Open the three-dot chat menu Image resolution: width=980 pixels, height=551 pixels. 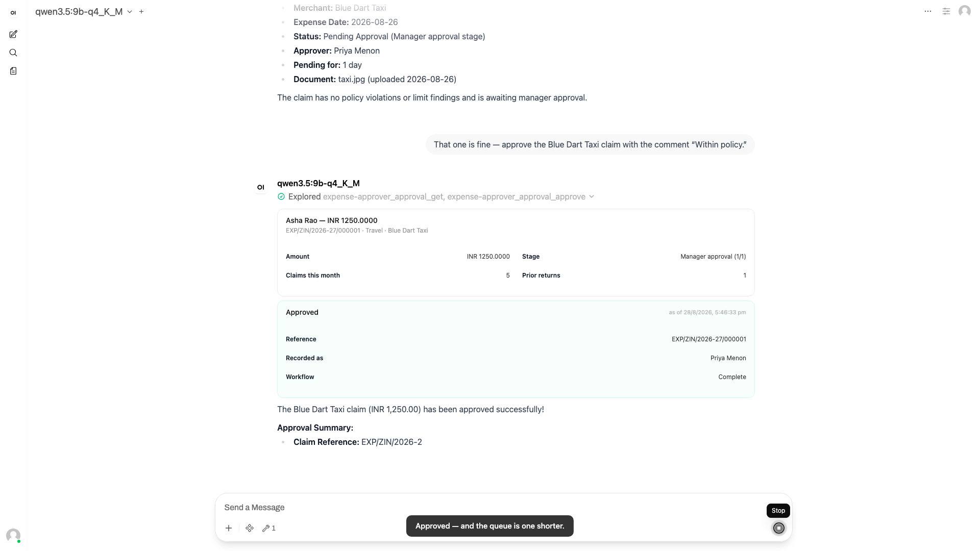click(928, 11)
